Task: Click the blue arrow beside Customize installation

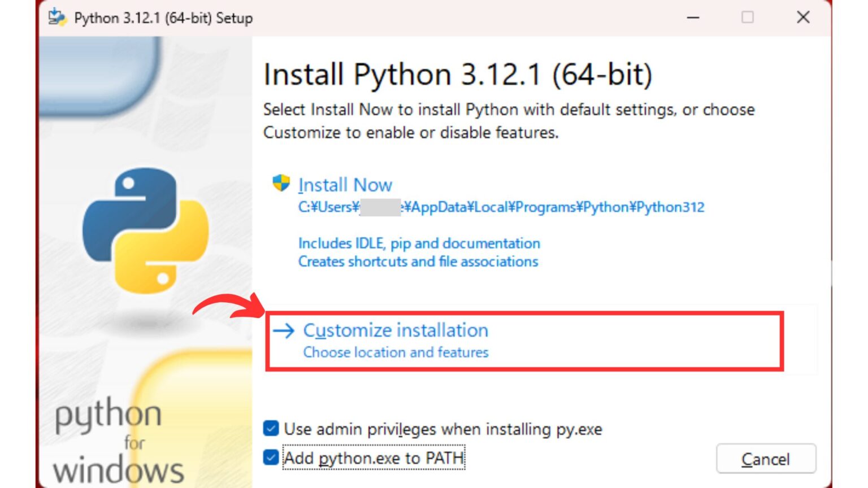Action: 284,330
